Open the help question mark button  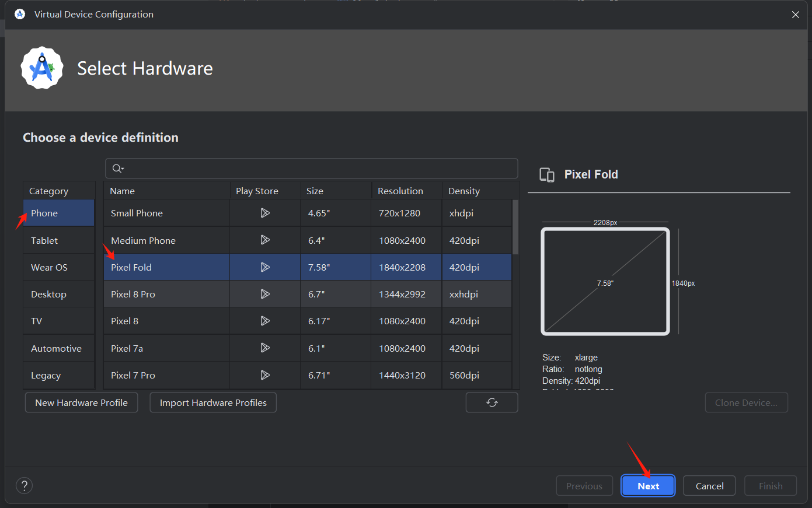point(24,486)
